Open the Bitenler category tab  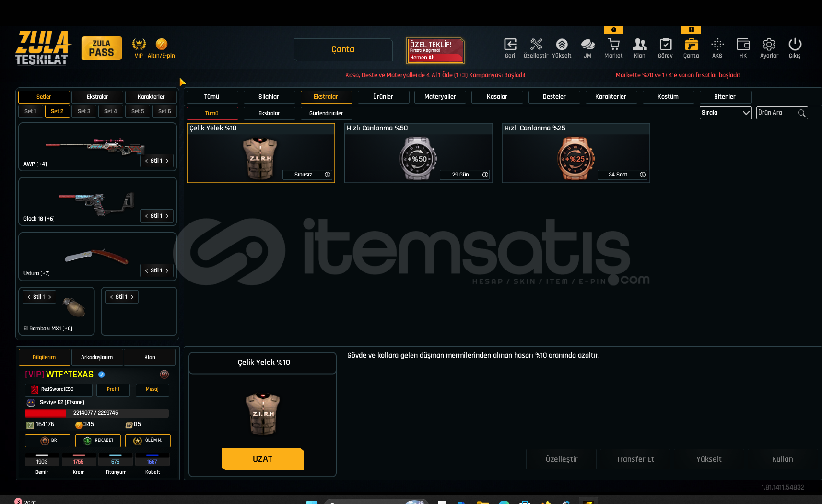tap(725, 97)
